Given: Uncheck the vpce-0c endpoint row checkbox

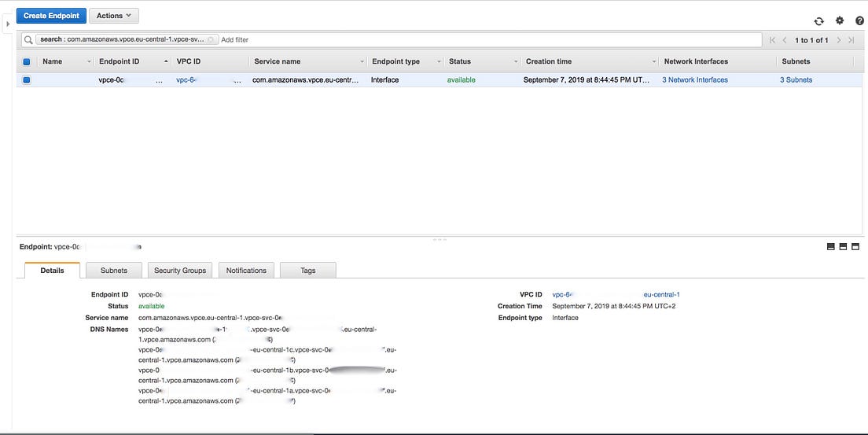Looking at the screenshot, I should click(x=27, y=79).
